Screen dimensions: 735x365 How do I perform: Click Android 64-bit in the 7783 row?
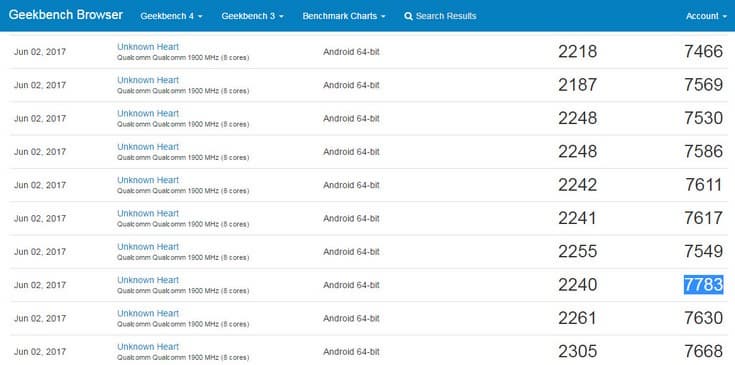(351, 285)
